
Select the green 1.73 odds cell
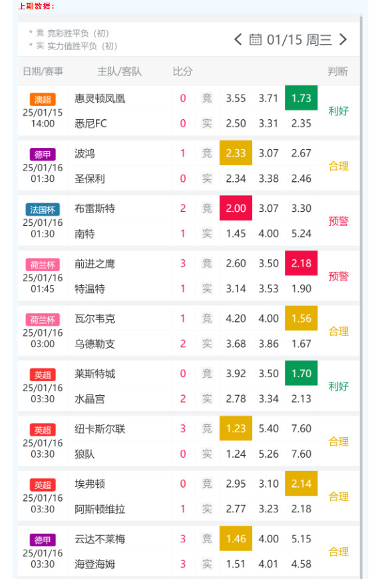[x=301, y=98]
